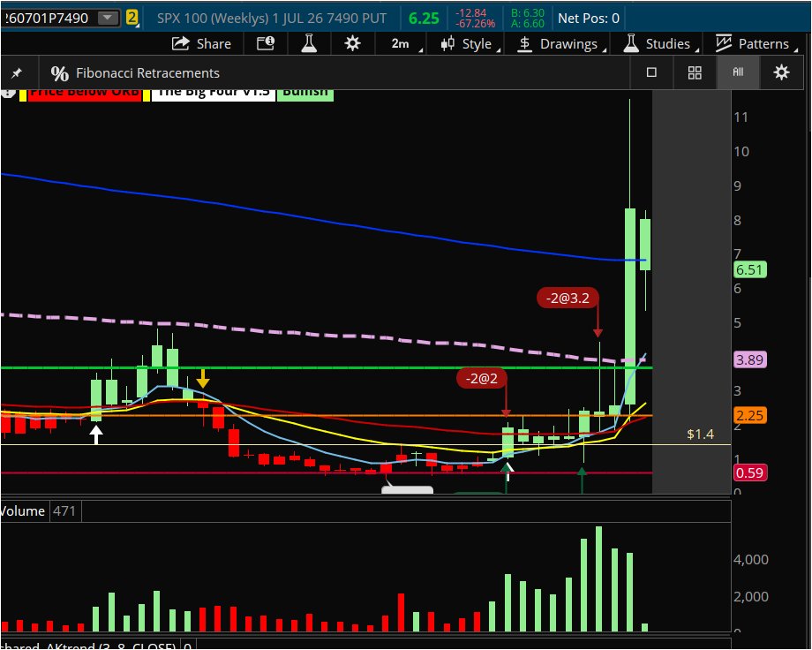Select the Fibonacci Retracements drawing tool
This screenshot has height=650, width=812.
click(135, 73)
